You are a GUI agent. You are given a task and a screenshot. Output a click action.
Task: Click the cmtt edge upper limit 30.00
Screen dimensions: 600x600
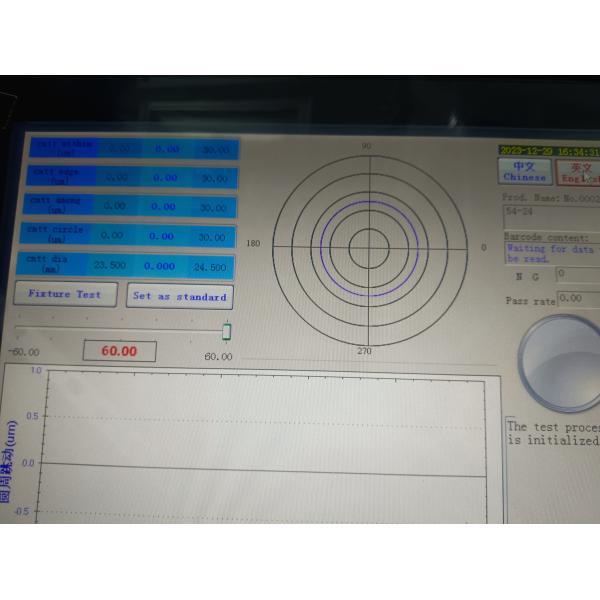coord(214,178)
